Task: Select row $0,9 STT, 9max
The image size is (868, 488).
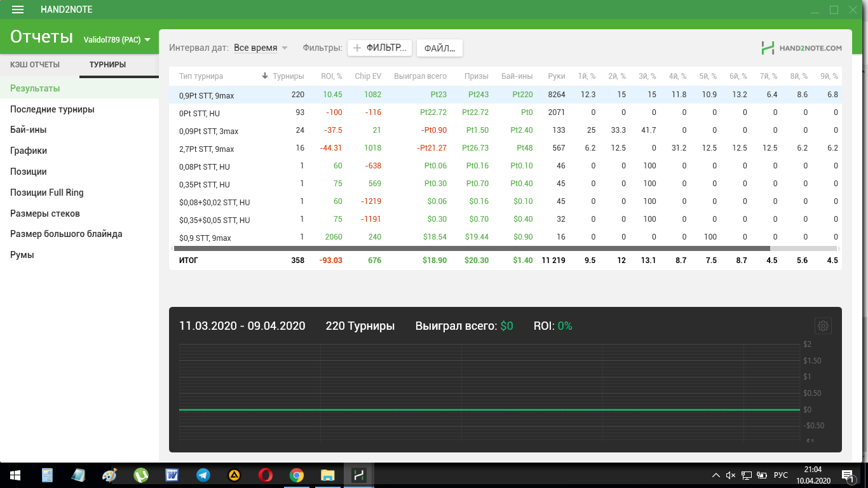Action: click(x=505, y=238)
